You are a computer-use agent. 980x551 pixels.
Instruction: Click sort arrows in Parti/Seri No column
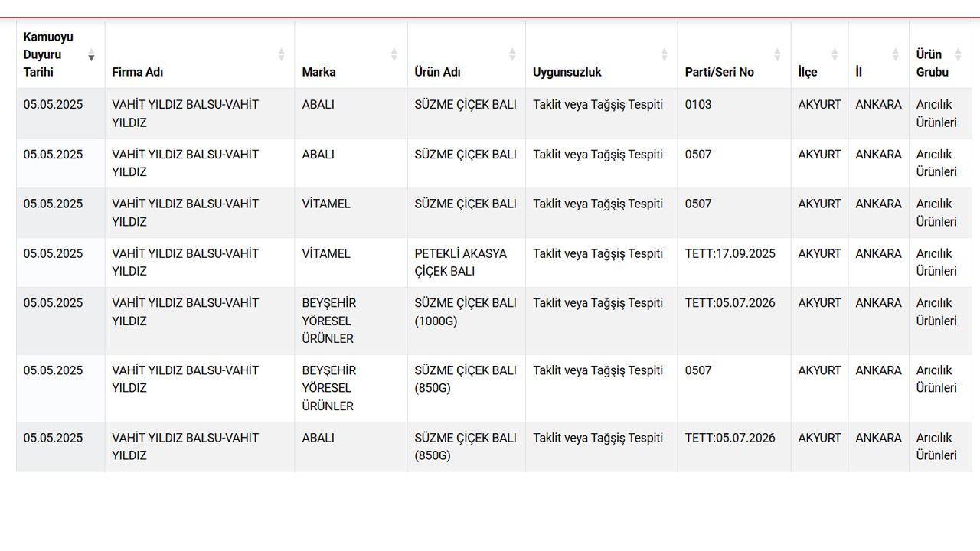(x=777, y=54)
